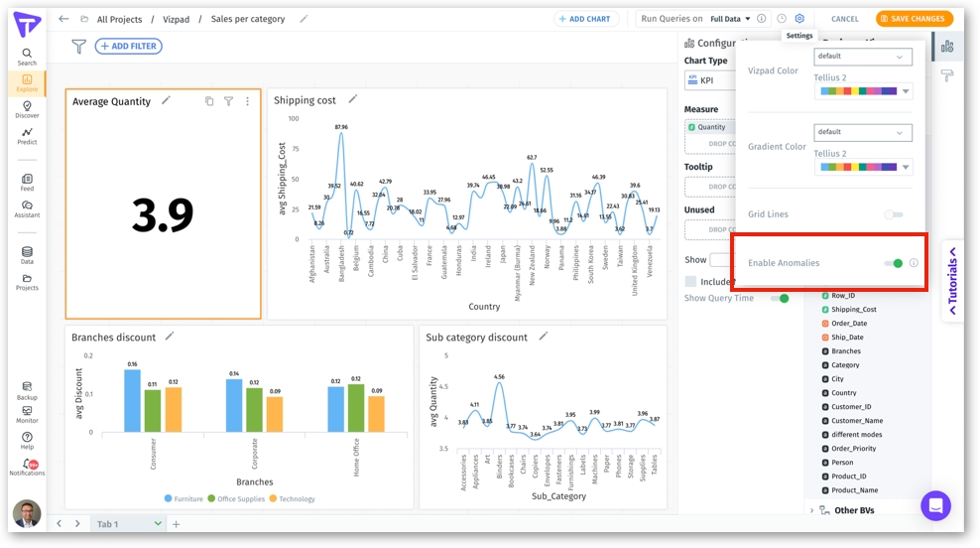Open the Assistant sidebar icon
This screenshot has width=980, height=548.
(x=27, y=208)
